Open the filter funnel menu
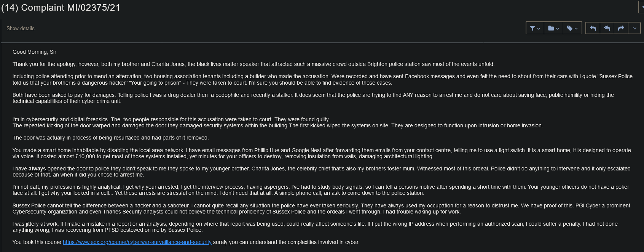This screenshot has height=252, width=644. [535, 28]
